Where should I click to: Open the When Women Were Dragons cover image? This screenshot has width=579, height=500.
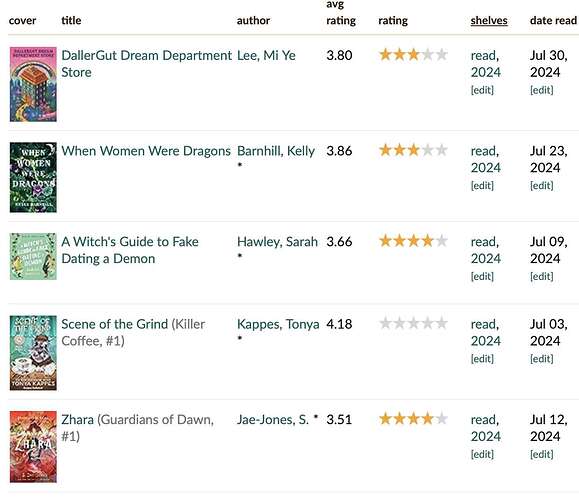point(33,177)
